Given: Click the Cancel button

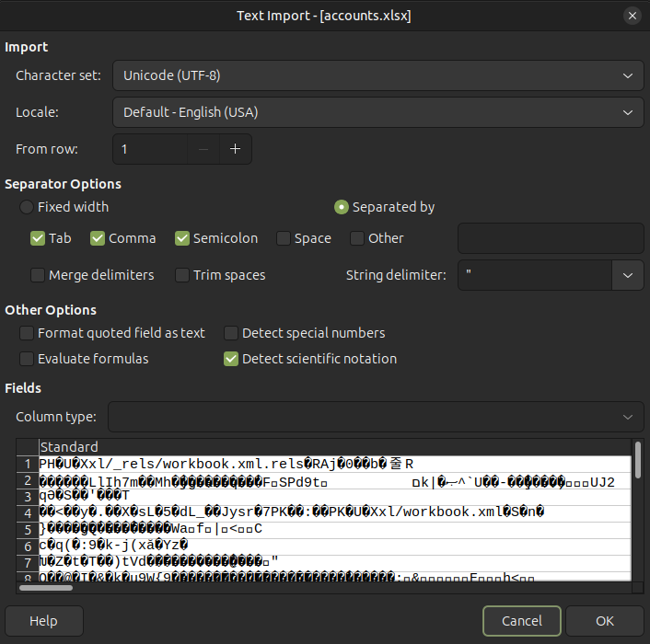Looking at the screenshot, I should tap(521, 621).
